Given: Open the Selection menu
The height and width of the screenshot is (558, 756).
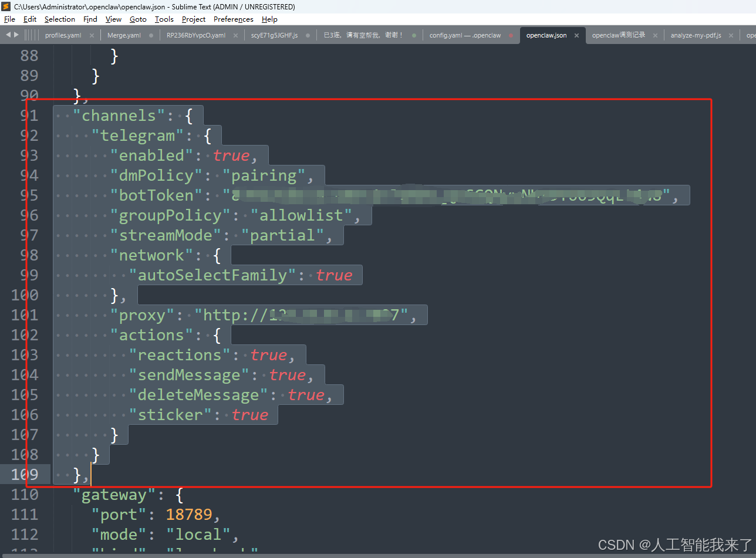Looking at the screenshot, I should tap(60, 19).
